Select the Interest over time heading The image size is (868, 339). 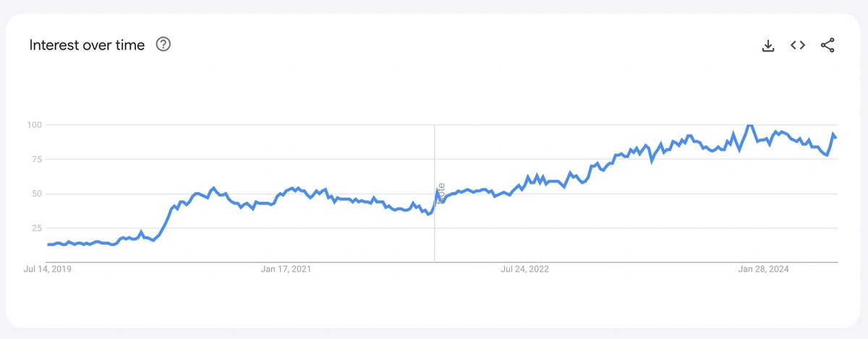click(87, 45)
